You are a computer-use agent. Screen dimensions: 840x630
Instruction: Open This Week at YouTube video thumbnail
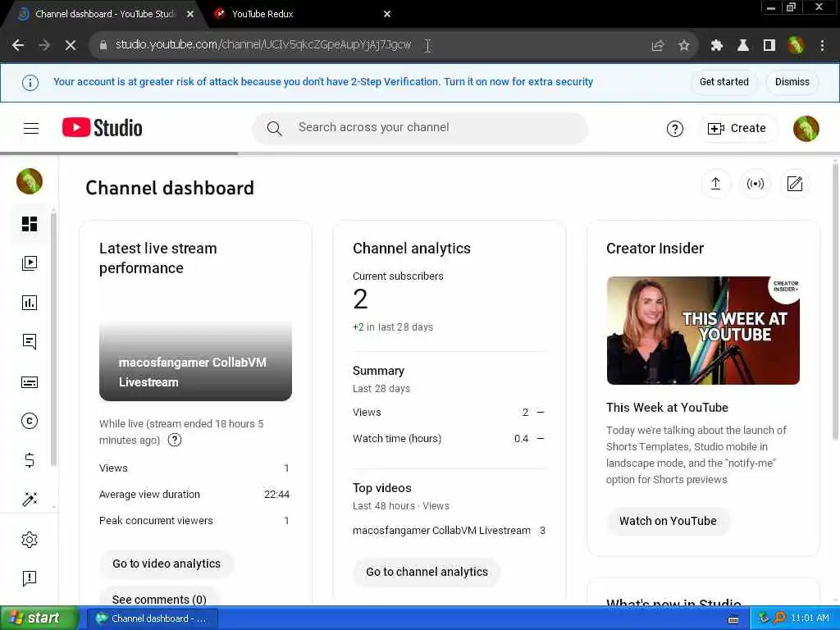pyautogui.click(x=703, y=331)
